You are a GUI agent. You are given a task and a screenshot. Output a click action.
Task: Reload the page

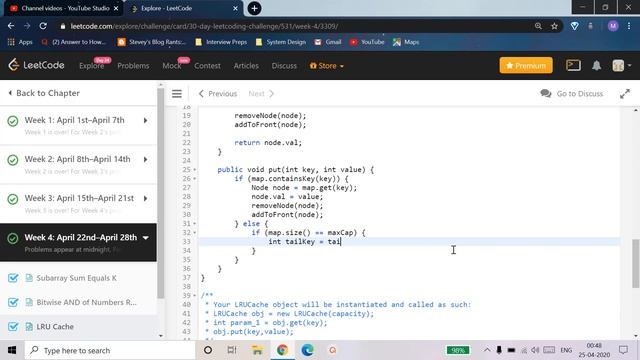(43, 26)
